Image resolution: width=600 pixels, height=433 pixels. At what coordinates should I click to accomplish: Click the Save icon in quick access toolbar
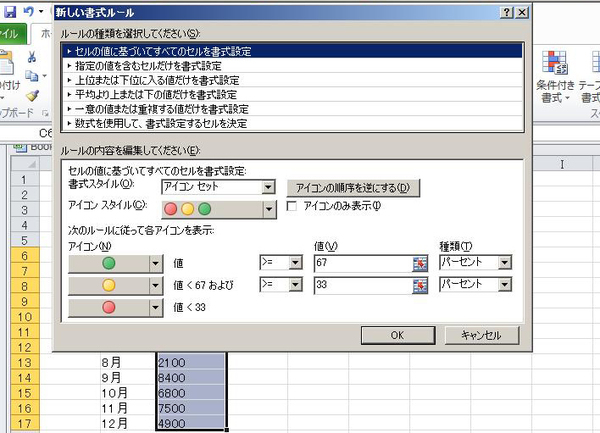[9, 10]
